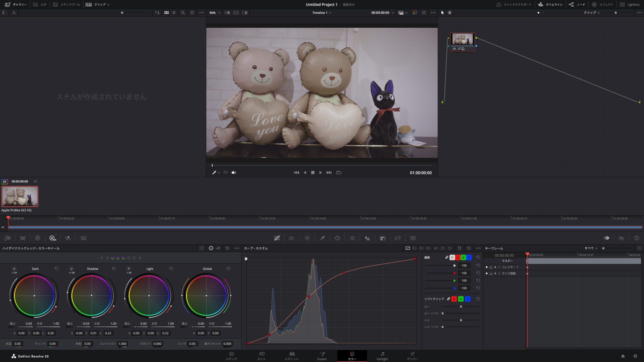Toggle the Y luminance curve channel button
644x362 pixels.
[452, 257]
